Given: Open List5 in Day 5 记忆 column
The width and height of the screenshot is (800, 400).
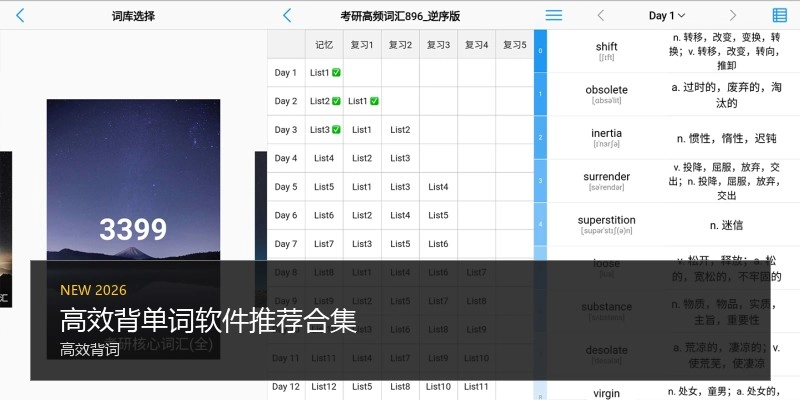Looking at the screenshot, I should click(x=324, y=187).
